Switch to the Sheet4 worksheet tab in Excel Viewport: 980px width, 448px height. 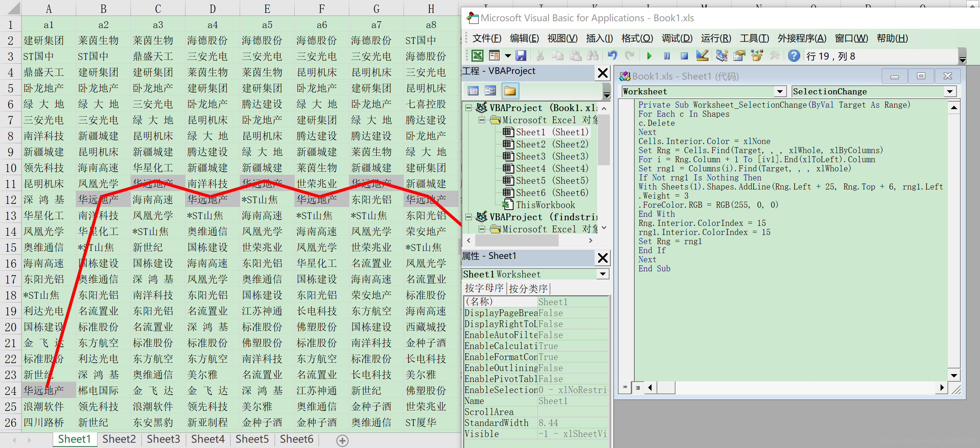tap(208, 439)
